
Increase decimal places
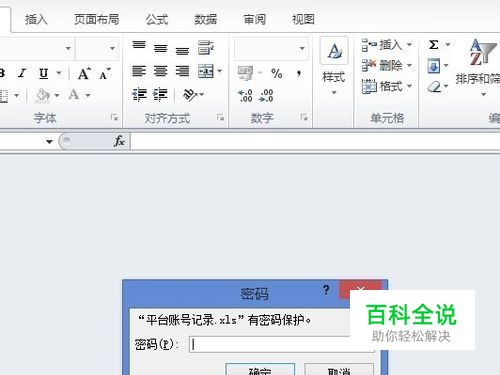245,96
